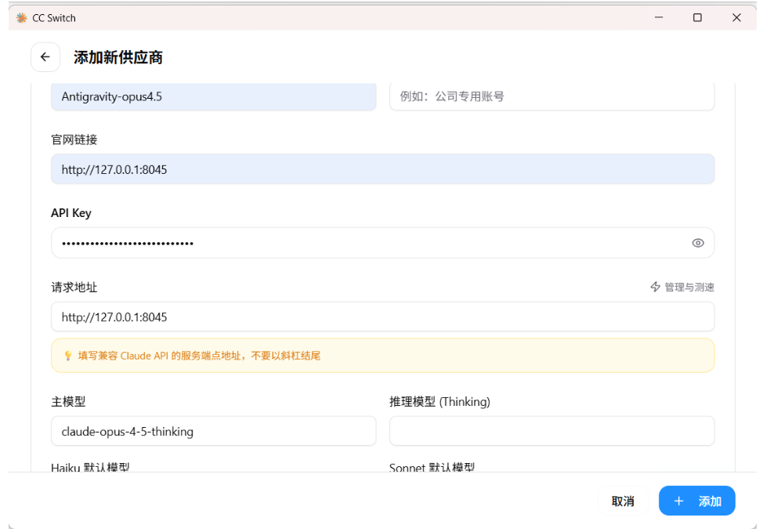Screen dimensions: 770x532
Task: Toggle API Key visibility to show the plain text
Action: pos(697,243)
